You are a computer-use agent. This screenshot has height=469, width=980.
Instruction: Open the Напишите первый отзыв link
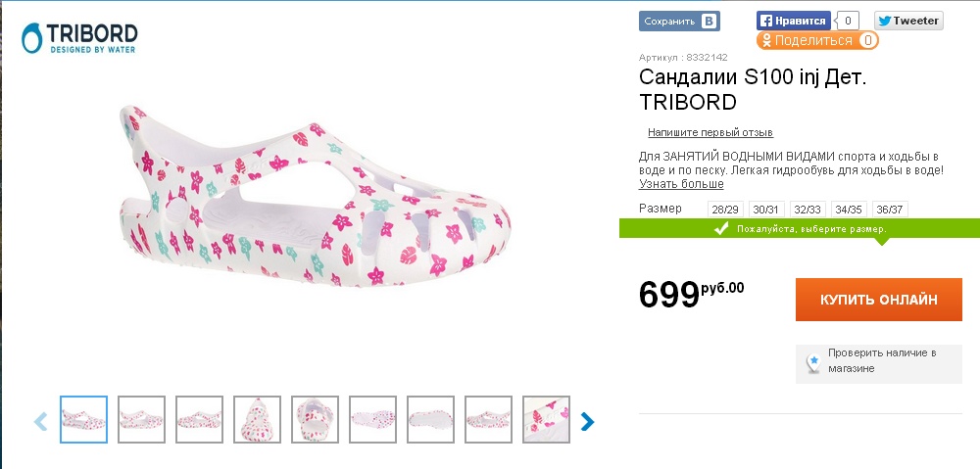pyautogui.click(x=710, y=132)
